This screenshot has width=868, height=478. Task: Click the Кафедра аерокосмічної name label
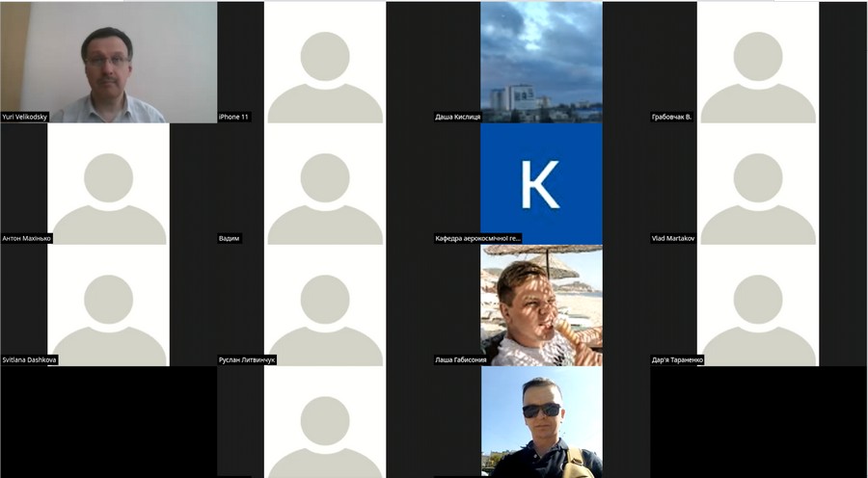click(478, 238)
